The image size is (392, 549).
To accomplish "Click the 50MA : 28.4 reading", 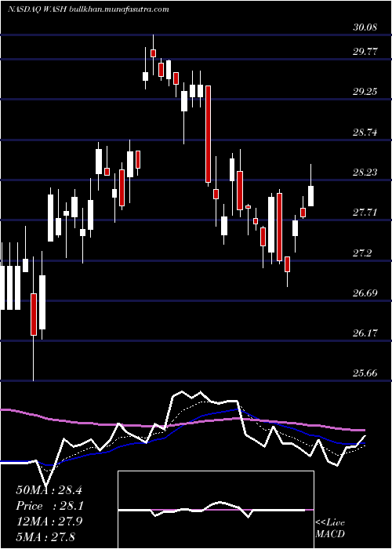I will pos(49,490).
